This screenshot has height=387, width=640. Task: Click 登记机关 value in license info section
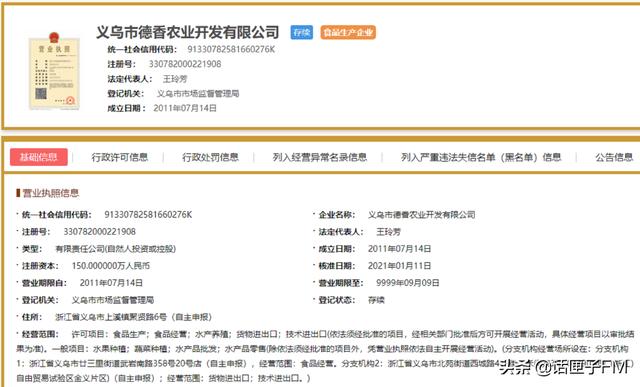113,300
